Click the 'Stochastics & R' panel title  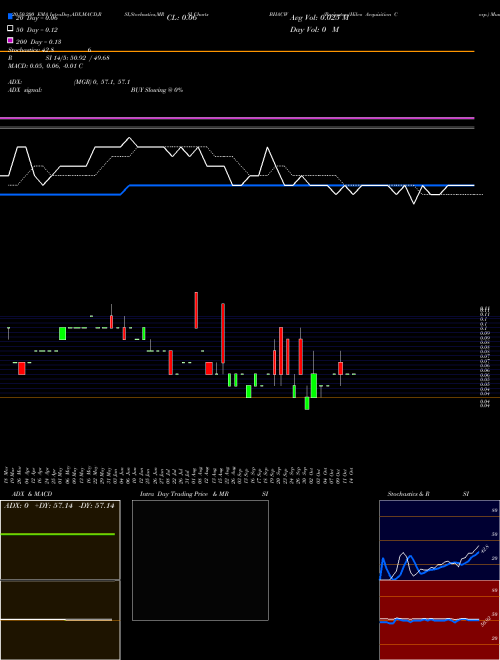(408, 494)
